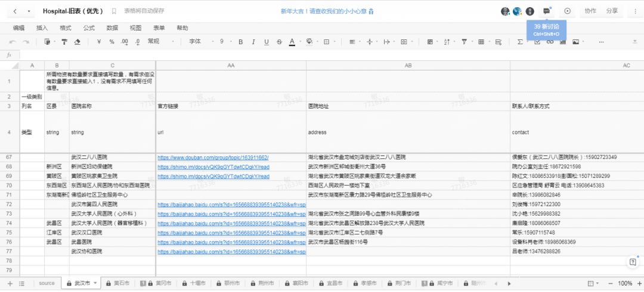Screen dimensions: 644x292
Task: Open view mode dropdown near zoom
Action: 593,284
